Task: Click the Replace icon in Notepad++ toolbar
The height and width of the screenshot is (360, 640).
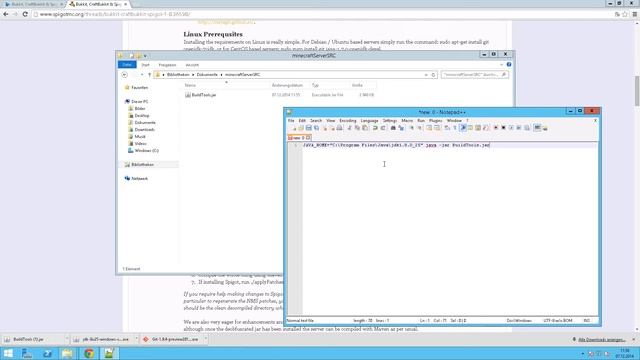Action: [401, 128]
